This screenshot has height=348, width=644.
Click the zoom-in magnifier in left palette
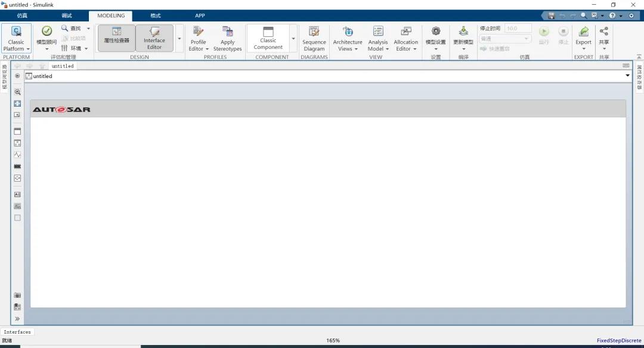coord(17,92)
